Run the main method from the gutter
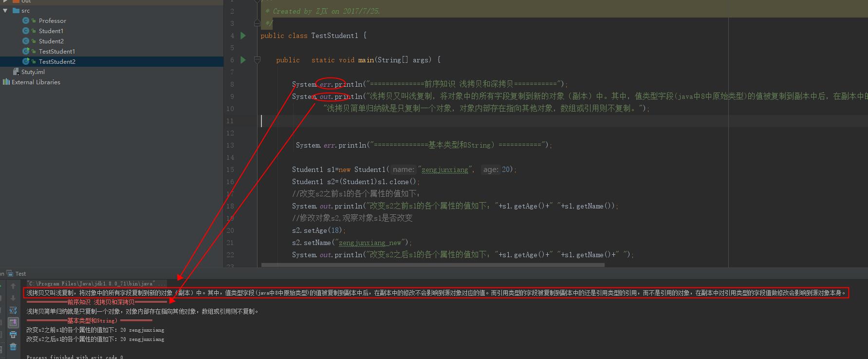The width and height of the screenshot is (868, 359). point(243,60)
